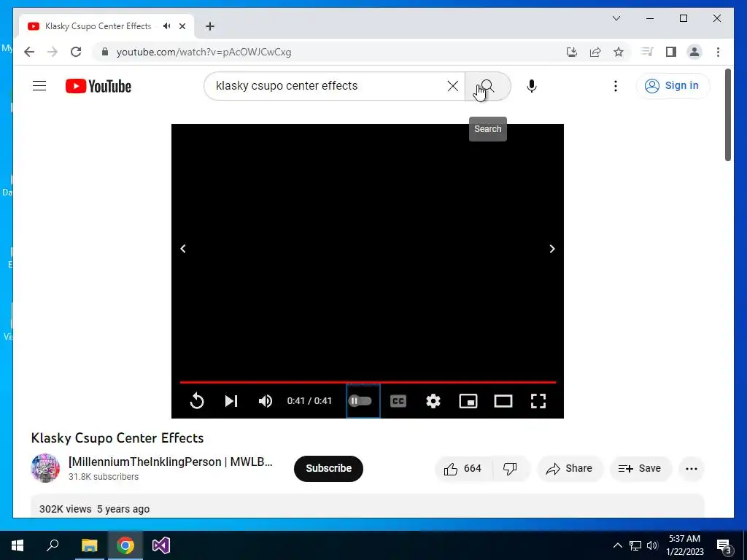The width and height of the screenshot is (747, 560).
Task: Open the notification center
Action: pos(724,545)
